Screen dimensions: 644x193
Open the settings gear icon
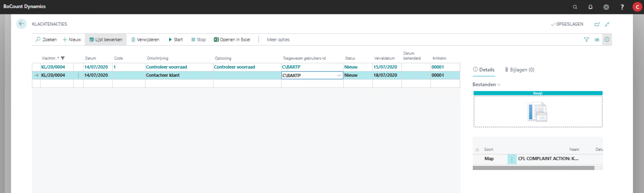coord(606,7)
